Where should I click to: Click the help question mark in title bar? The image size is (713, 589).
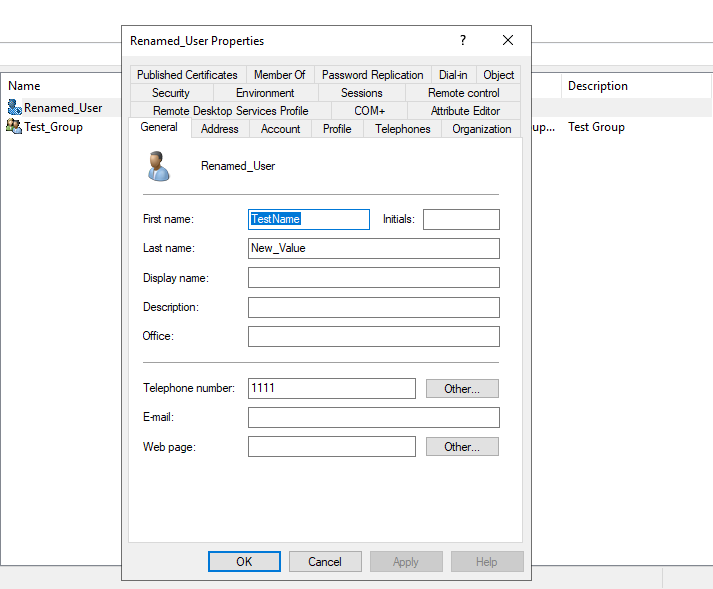[462, 40]
